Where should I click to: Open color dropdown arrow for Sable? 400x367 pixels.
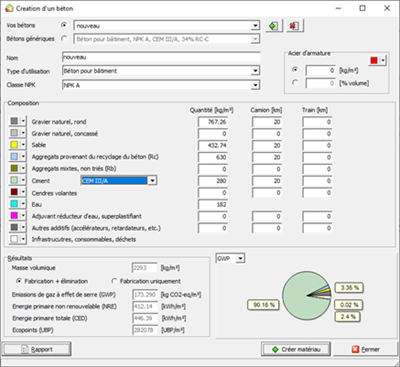tap(23, 145)
